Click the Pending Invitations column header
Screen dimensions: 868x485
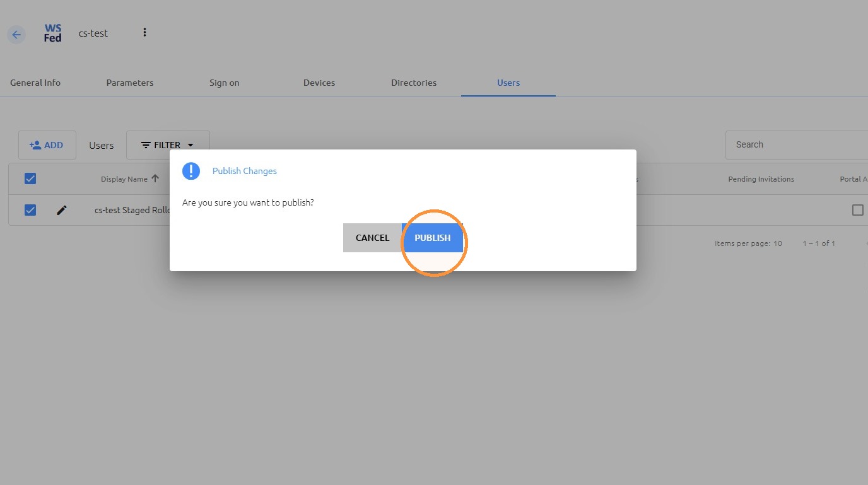[x=761, y=179]
